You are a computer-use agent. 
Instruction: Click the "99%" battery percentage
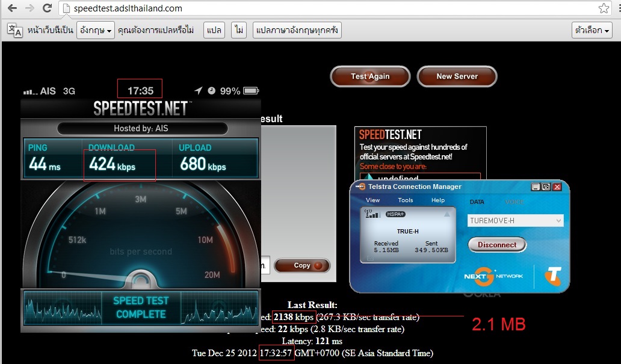tap(230, 91)
